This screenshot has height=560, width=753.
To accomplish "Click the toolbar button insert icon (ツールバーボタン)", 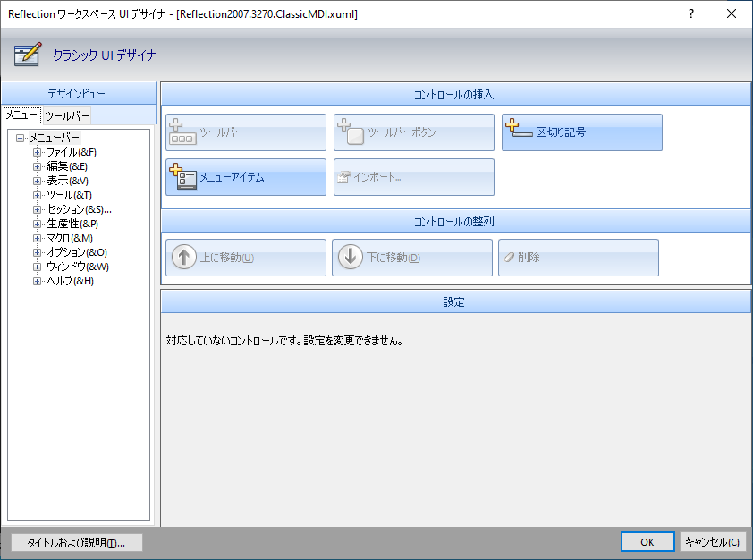I will (x=351, y=132).
